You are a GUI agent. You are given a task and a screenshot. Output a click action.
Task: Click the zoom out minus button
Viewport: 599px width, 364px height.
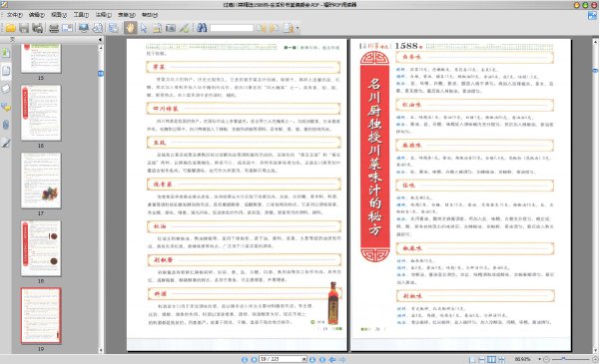click(546, 359)
